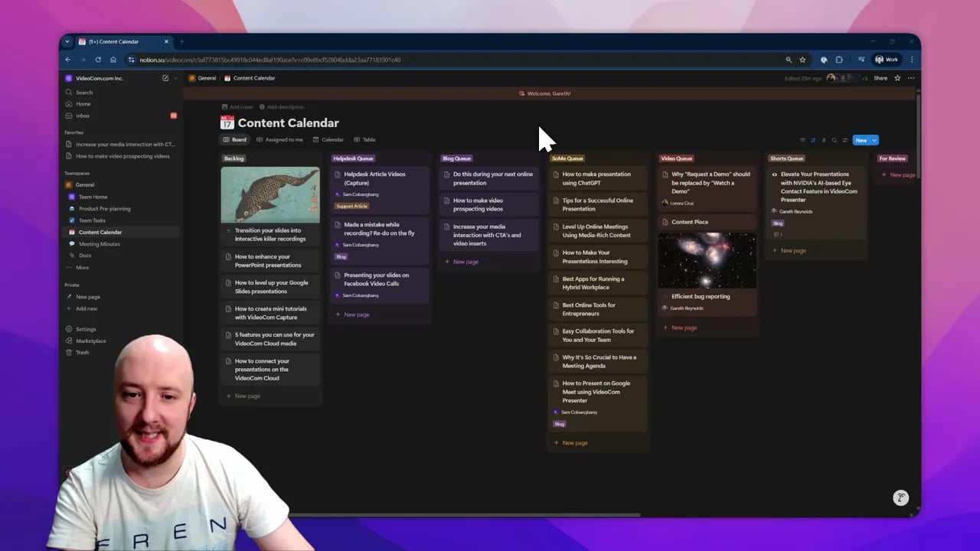Click the filter icon in the database toolbar
The image size is (980, 551).
[x=802, y=140]
